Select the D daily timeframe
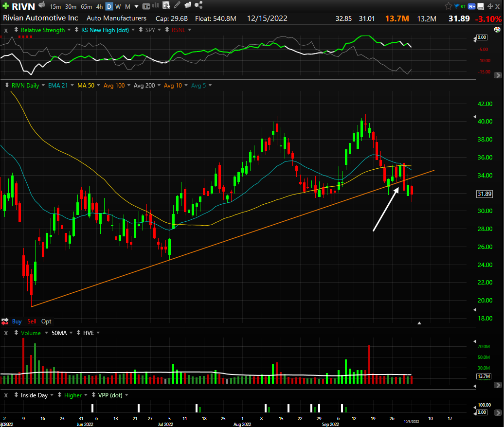504x427 pixels. 109,6
